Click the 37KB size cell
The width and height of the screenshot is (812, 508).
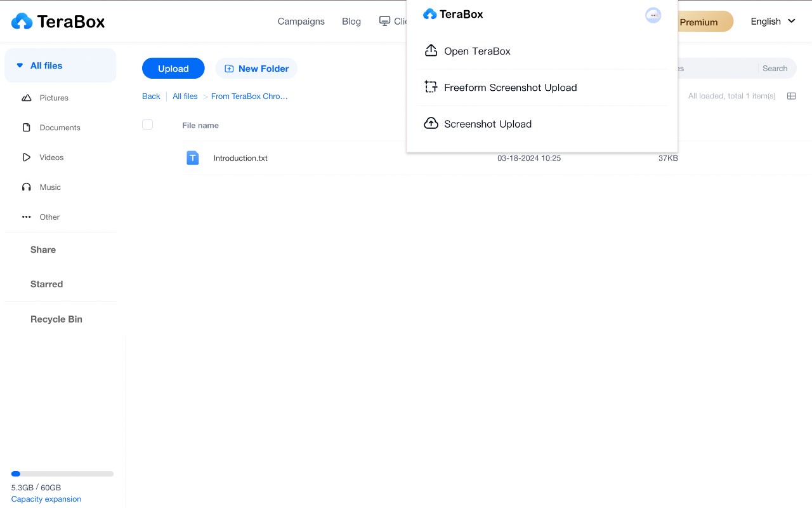(x=668, y=158)
